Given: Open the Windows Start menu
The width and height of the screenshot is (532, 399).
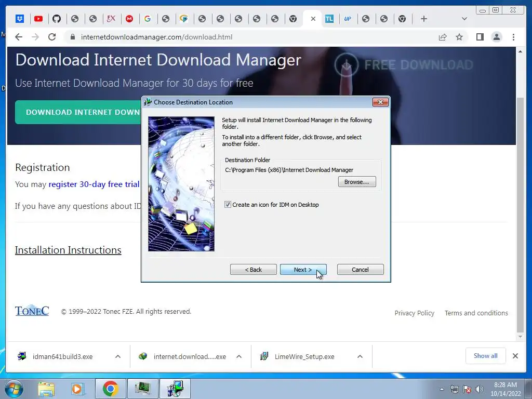Looking at the screenshot, I should coord(14,389).
